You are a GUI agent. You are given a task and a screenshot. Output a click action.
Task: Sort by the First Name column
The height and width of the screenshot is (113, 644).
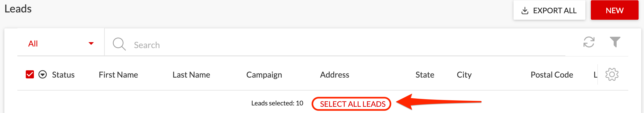[x=118, y=75]
